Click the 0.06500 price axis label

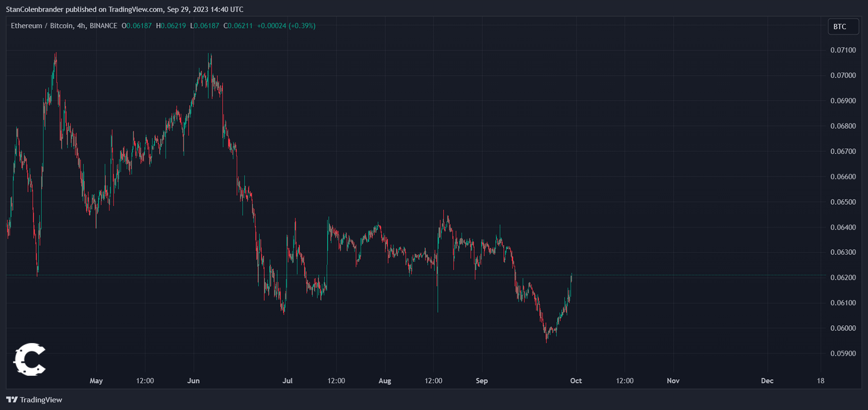pyautogui.click(x=843, y=202)
